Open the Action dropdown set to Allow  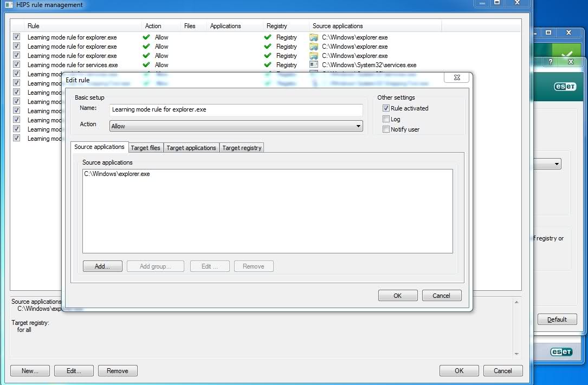236,126
